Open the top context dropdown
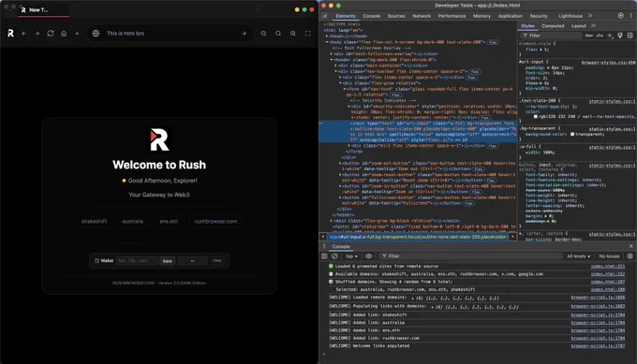Image resolution: width=637 pixels, height=364 pixels. coord(352,256)
